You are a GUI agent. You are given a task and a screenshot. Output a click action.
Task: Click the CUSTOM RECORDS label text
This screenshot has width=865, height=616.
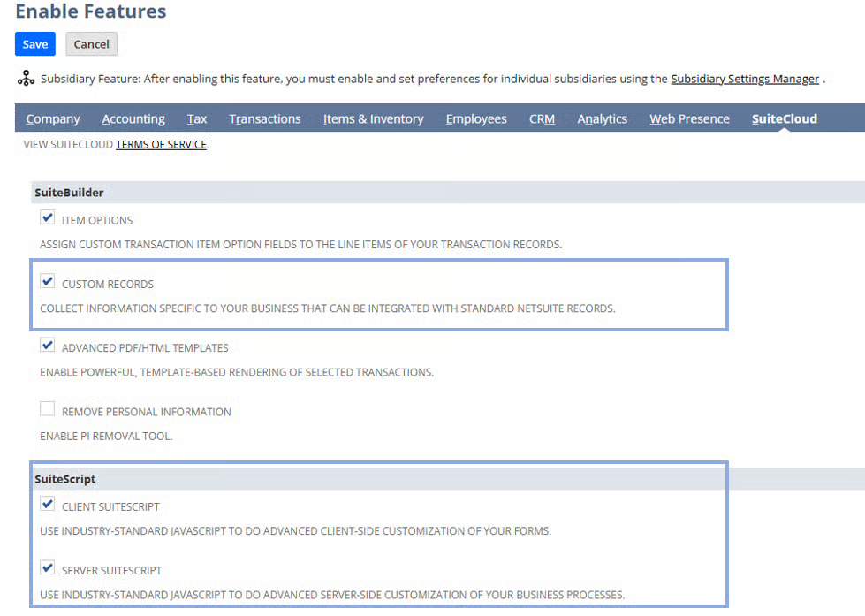point(108,285)
